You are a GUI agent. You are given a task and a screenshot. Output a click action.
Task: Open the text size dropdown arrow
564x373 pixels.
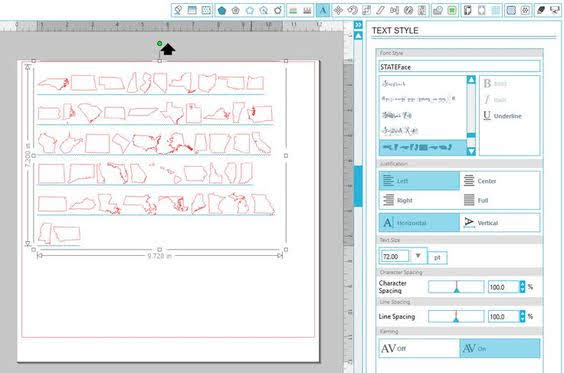tap(418, 256)
